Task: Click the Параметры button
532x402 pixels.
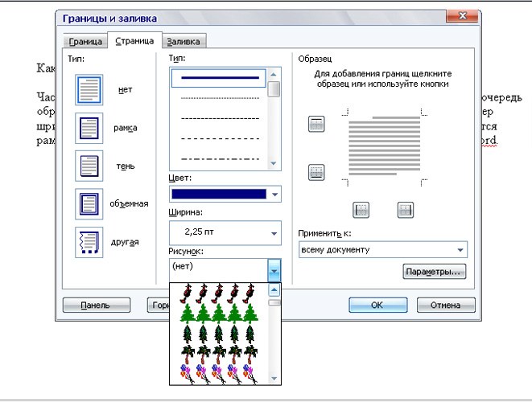Action: pyautogui.click(x=435, y=272)
